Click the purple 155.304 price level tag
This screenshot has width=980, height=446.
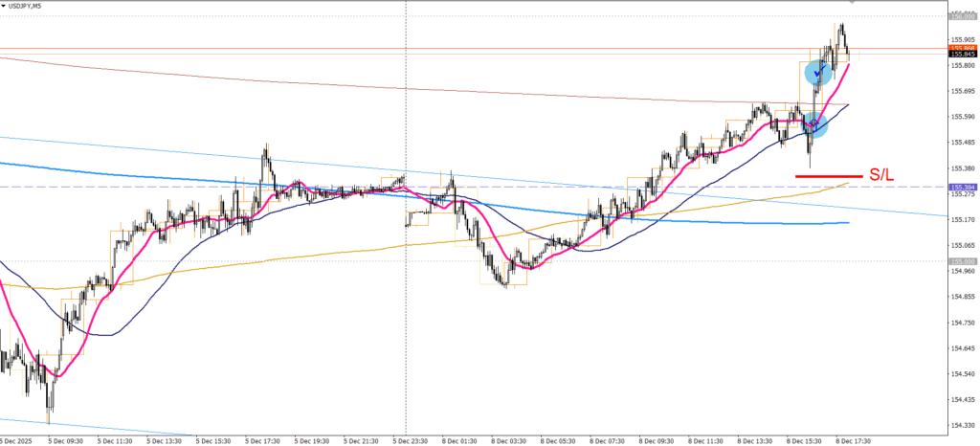962,187
